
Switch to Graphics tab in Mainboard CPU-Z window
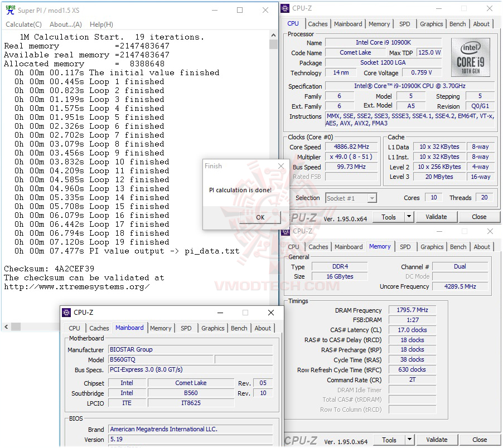click(x=212, y=328)
